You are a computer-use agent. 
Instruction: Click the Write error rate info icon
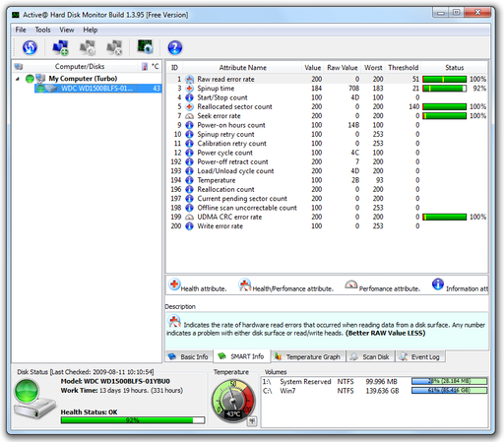pos(189,226)
